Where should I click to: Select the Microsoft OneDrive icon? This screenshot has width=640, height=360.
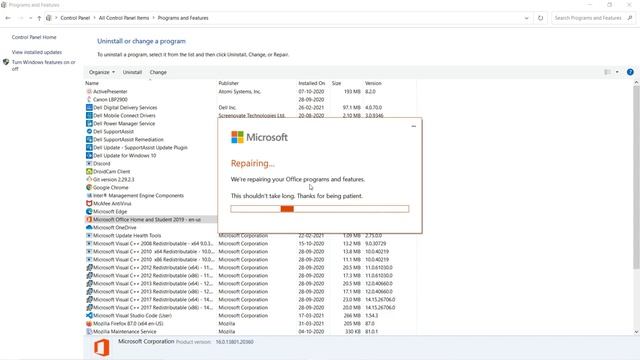[x=89, y=227]
